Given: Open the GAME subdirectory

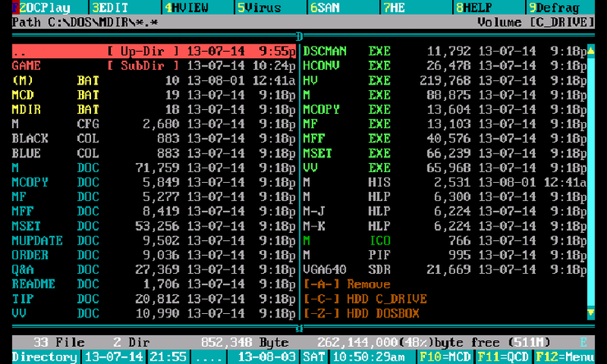Looking at the screenshot, I should [x=27, y=66].
